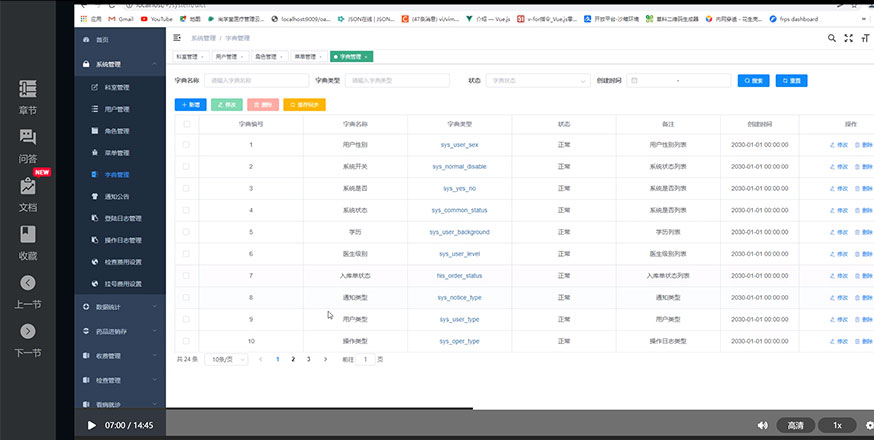This screenshot has height=440, width=874.
Task: Open the sys_user_sex dictionary type link
Action: 459,144
